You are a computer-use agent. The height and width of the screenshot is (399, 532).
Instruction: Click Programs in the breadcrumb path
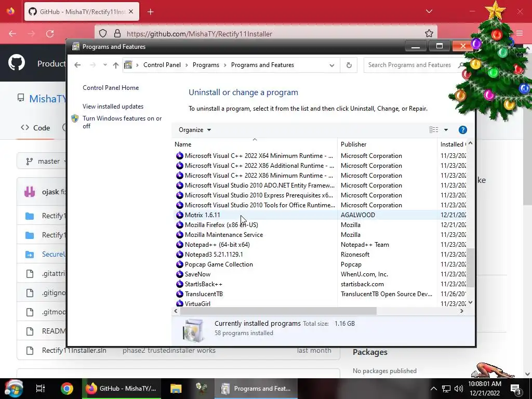point(206,65)
